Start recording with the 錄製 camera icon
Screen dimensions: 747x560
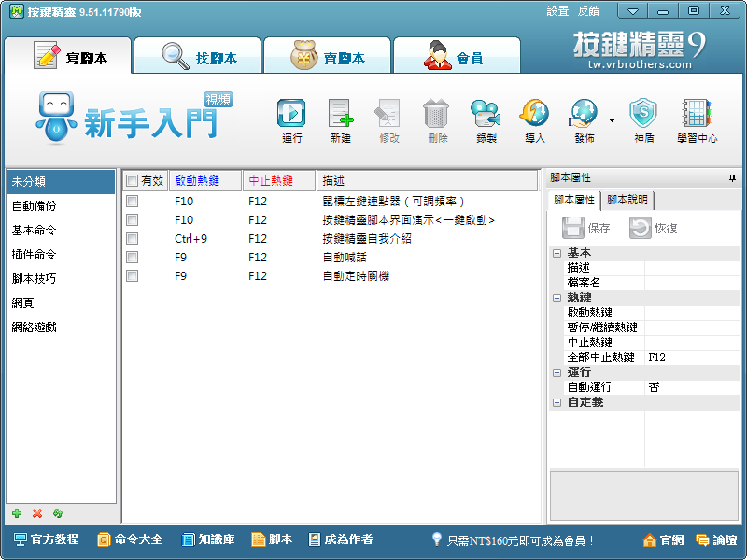coord(486,113)
